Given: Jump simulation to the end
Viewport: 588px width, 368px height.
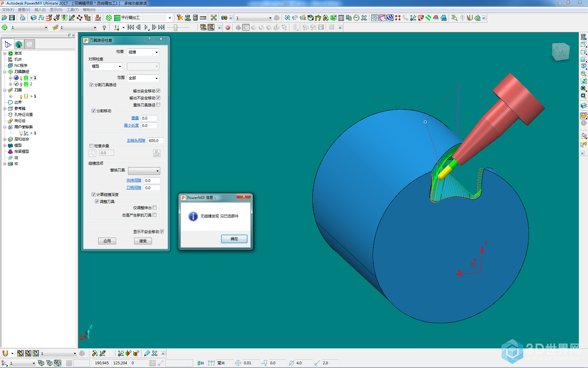Looking at the screenshot, I should (x=161, y=28).
